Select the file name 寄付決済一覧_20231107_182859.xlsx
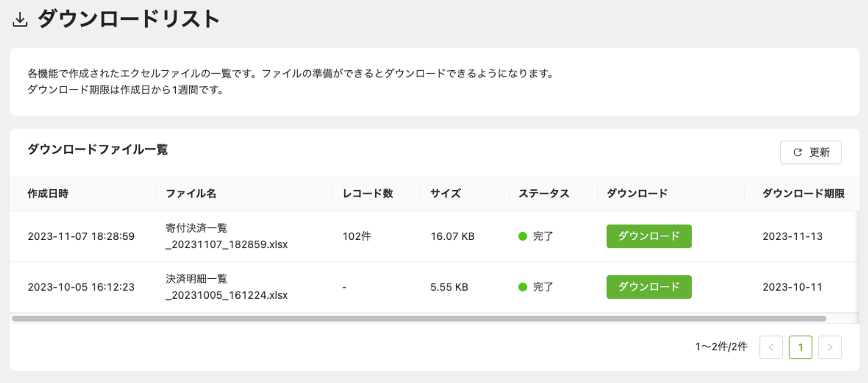The width and height of the screenshot is (868, 383). click(227, 236)
